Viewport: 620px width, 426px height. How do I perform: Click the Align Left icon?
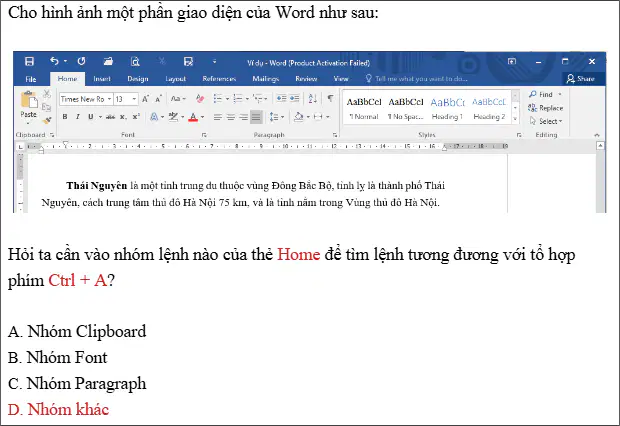(217, 117)
